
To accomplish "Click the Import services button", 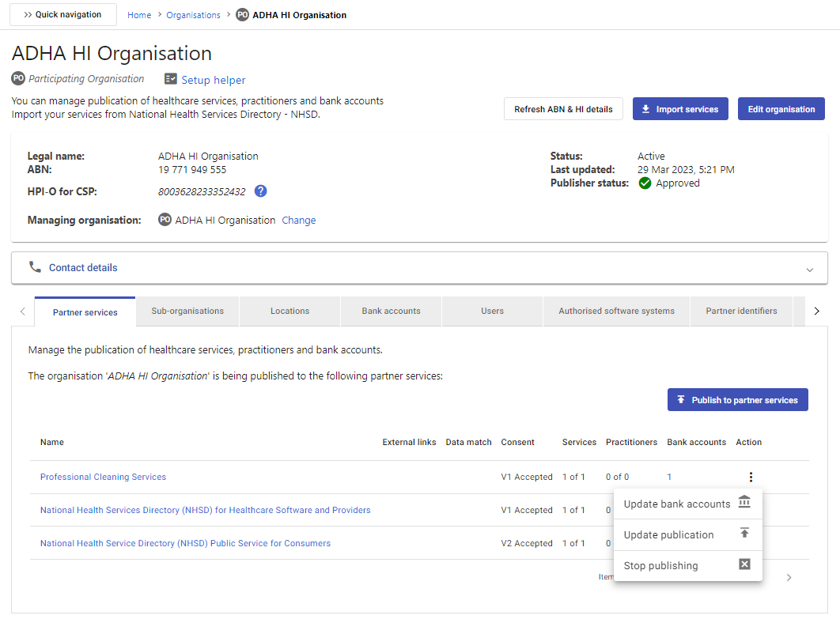I will coord(680,108).
